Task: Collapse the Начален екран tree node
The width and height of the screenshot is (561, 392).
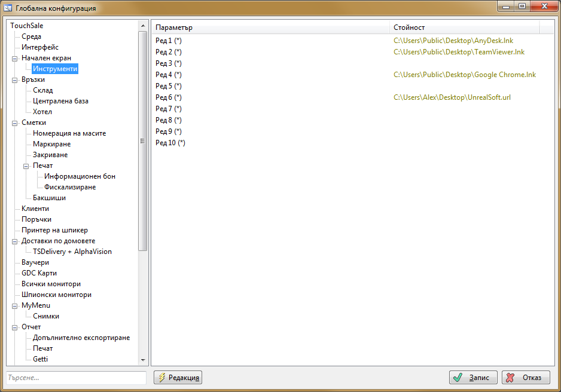Action: point(14,59)
